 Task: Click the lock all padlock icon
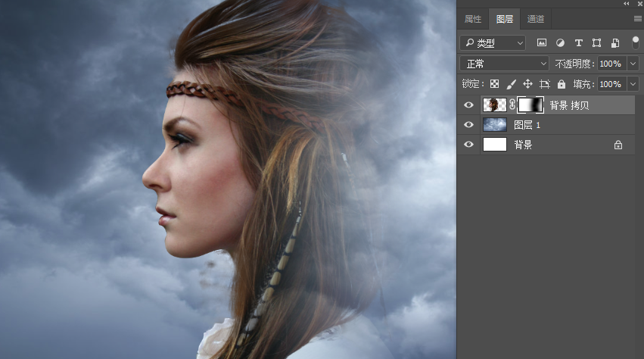pyautogui.click(x=562, y=84)
